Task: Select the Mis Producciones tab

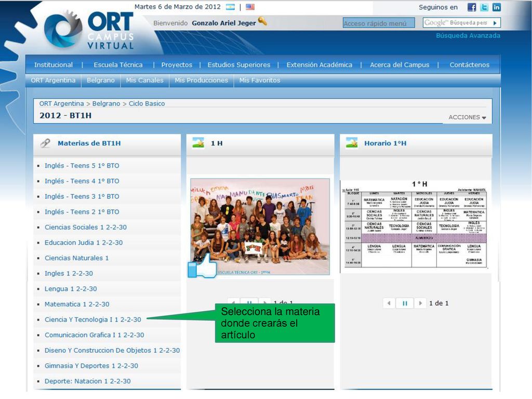Action: 202,81
